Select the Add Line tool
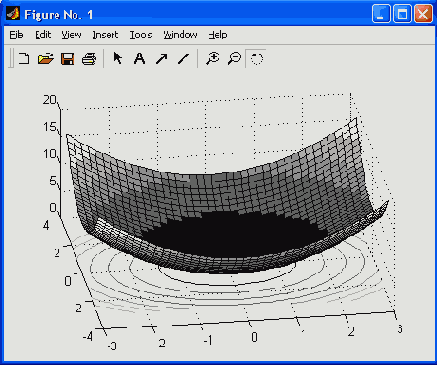Image resolution: width=437 pixels, height=365 pixels. coord(183,59)
